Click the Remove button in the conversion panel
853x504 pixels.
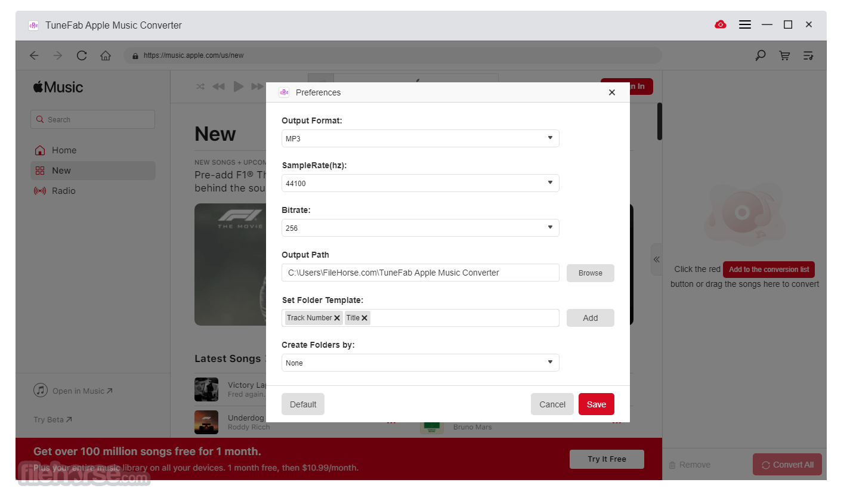690,465
